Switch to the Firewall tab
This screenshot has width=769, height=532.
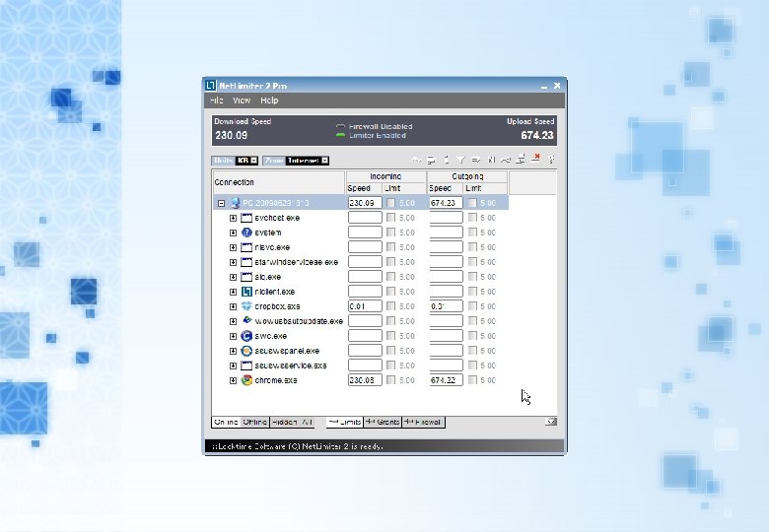424,422
